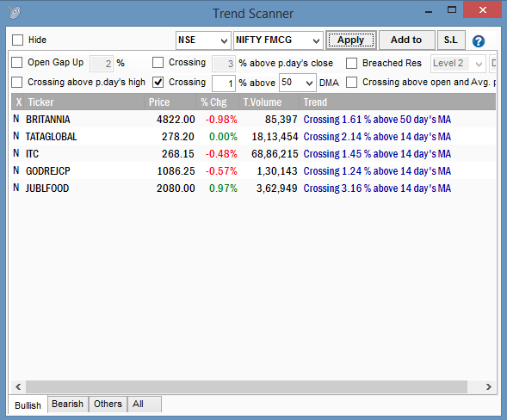Click GODREJCP volume 1,30,143
The height and width of the screenshot is (420, 507).
pos(277,170)
